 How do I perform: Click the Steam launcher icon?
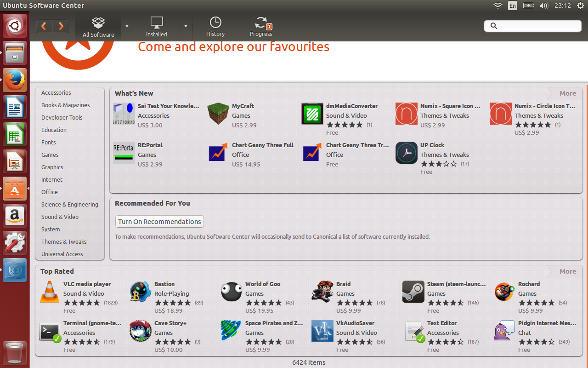tap(413, 292)
